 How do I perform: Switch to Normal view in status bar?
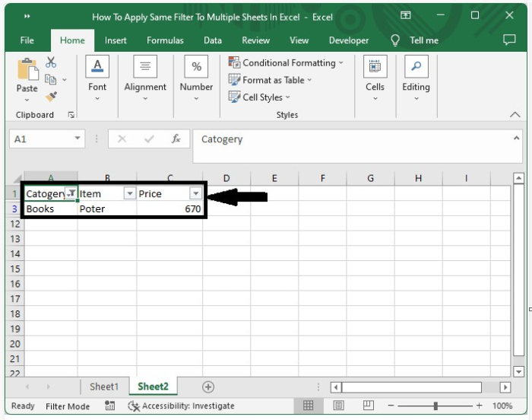[x=308, y=406]
